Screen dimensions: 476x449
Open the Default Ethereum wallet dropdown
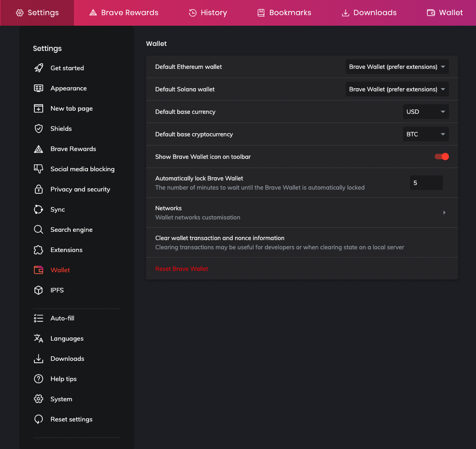[x=397, y=67]
